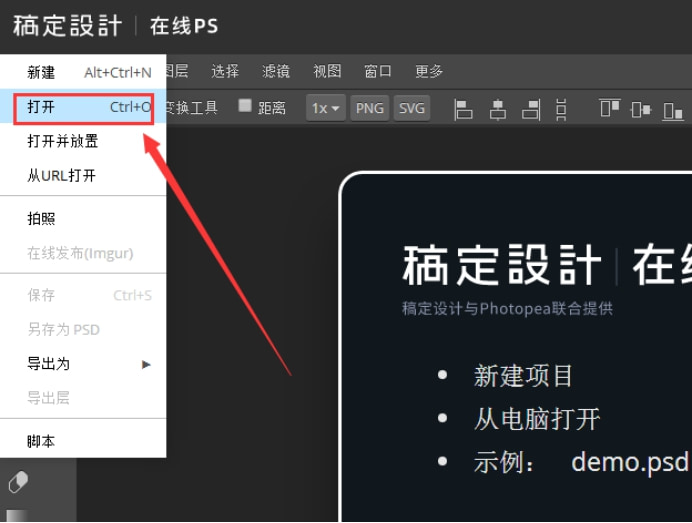This screenshot has width=692, height=523.
Task: Select 从URL打开 menu entry
Action: click(83, 176)
